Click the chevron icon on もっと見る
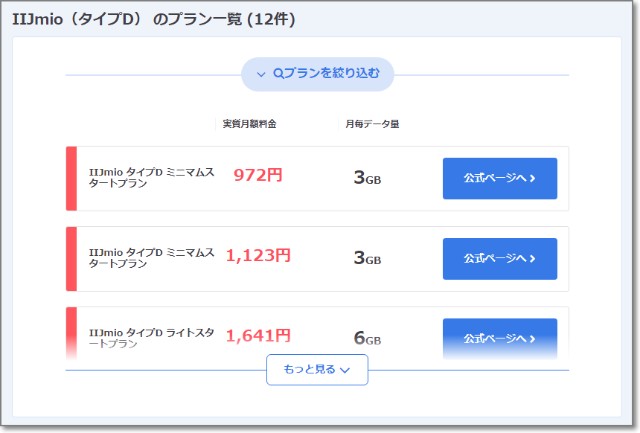Image resolution: width=640 pixels, height=433 pixels. pos(345,370)
